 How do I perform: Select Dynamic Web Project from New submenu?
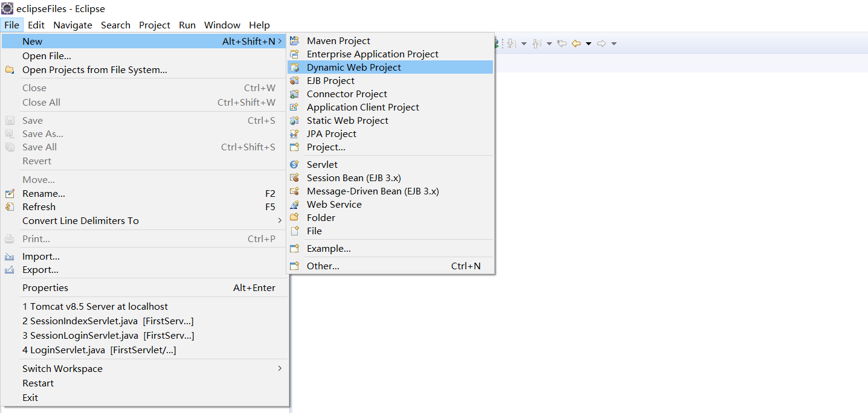point(353,67)
